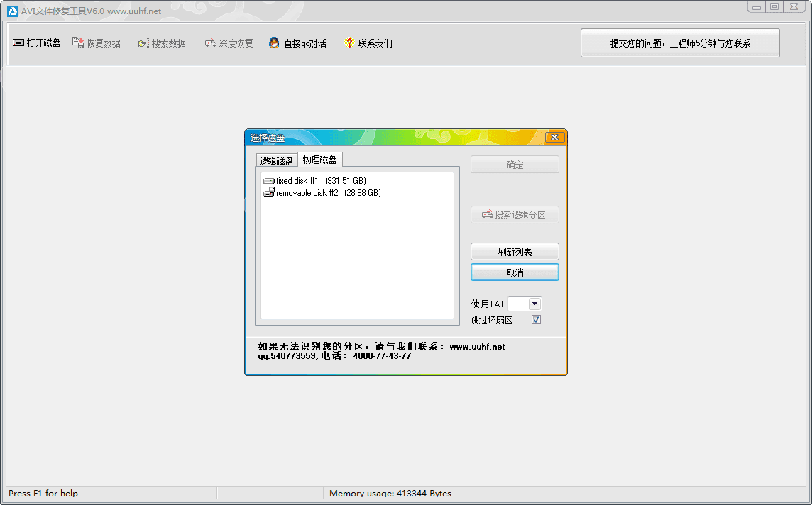
Task: Click the Search Logical Partition (搜索逻辑分区) button
Action: (x=515, y=215)
